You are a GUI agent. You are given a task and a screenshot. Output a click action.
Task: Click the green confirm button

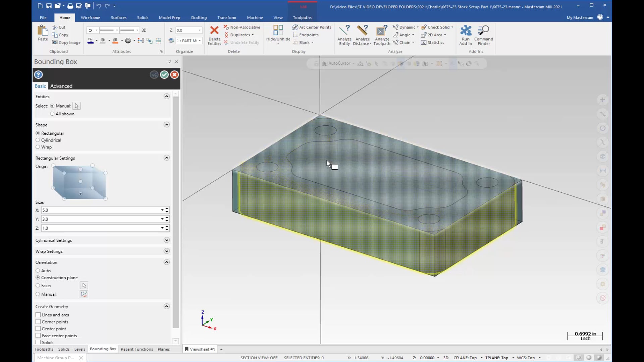[164, 75]
